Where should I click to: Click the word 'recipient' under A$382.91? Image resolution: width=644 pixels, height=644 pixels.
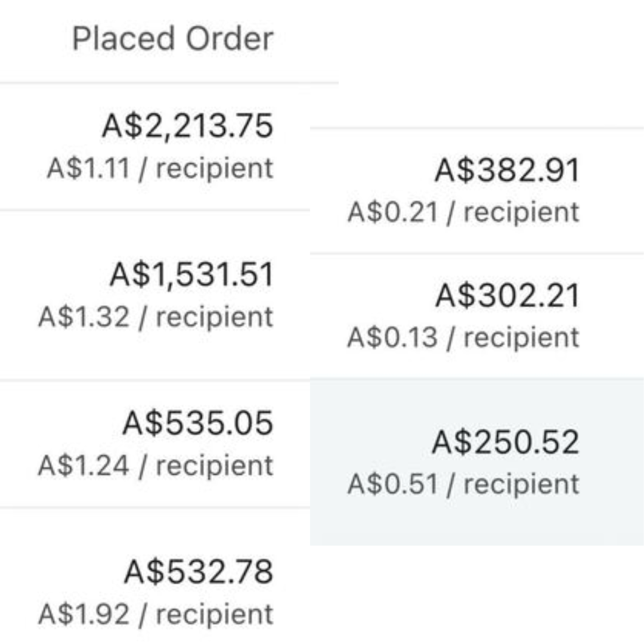tap(521, 212)
